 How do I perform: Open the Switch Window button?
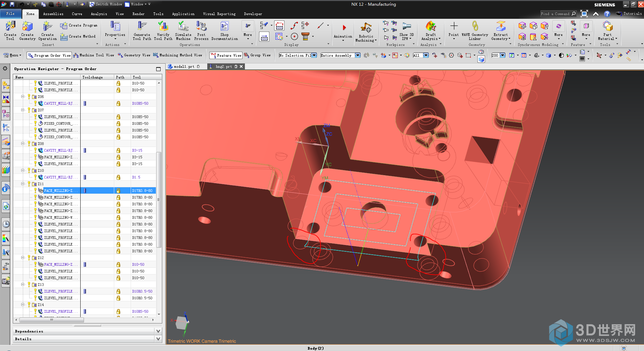tap(106, 4)
